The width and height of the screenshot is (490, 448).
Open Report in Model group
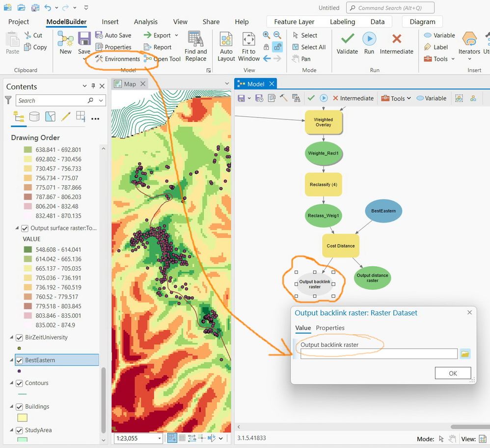click(x=158, y=47)
